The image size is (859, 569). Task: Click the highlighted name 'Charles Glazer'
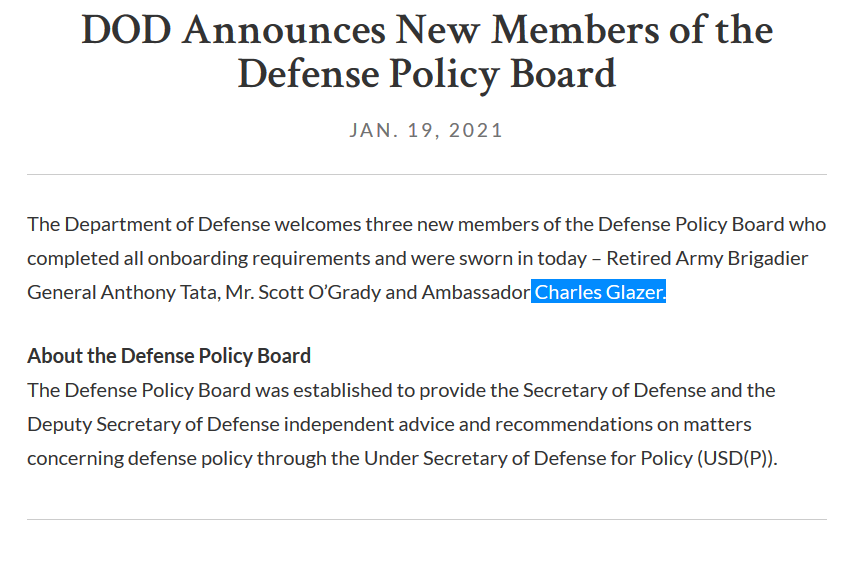[598, 292]
